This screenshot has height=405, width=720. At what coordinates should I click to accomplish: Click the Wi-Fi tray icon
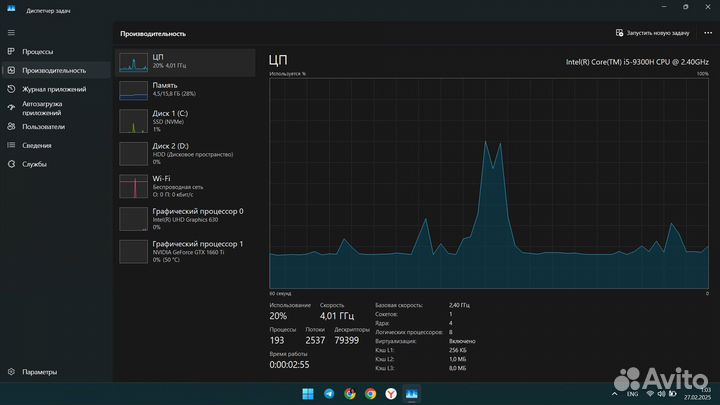pos(650,394)
